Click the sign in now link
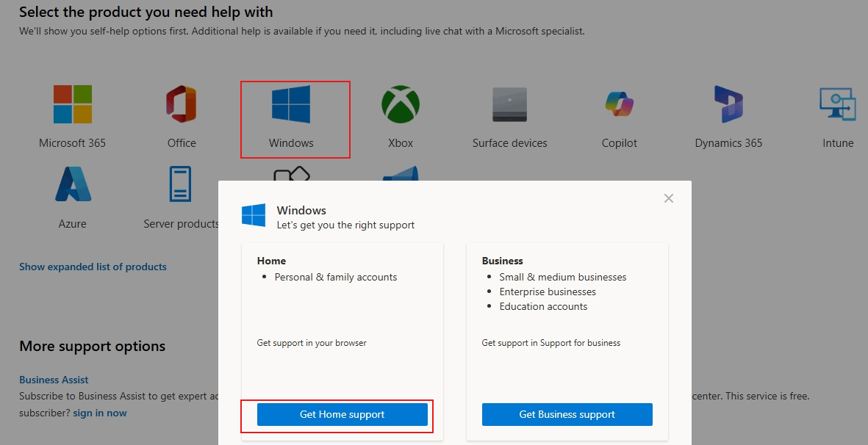This screenshot has height=445, width=868. 100,412
